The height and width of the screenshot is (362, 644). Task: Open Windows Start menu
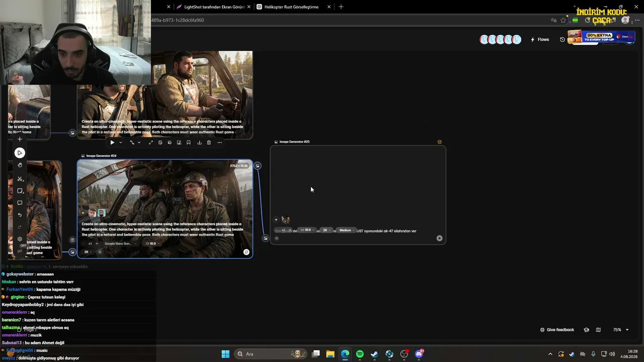tap(225, 354)
